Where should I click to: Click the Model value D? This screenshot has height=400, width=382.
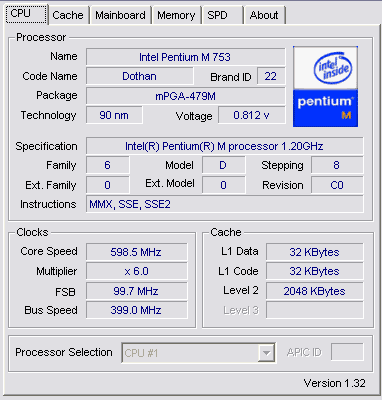point(223,165)
